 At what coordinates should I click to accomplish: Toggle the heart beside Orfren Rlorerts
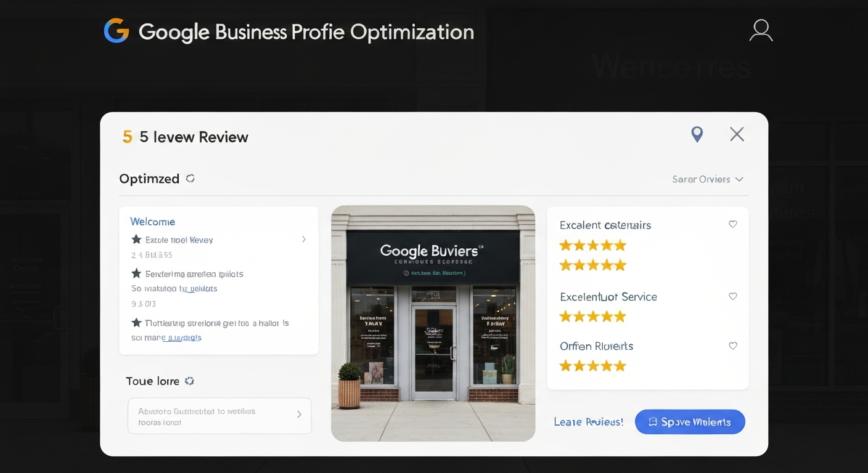[x=733, y=346]
